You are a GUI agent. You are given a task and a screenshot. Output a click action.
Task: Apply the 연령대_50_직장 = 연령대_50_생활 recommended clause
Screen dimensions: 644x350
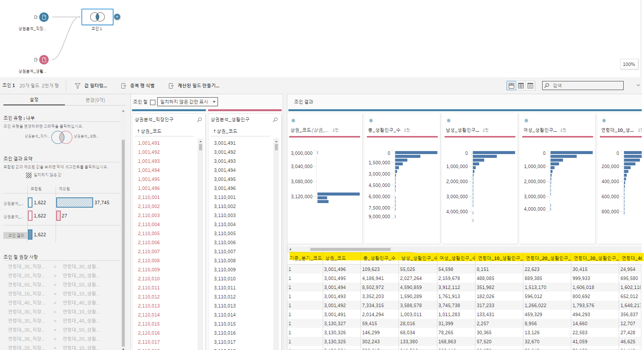(x=54, y=285)
